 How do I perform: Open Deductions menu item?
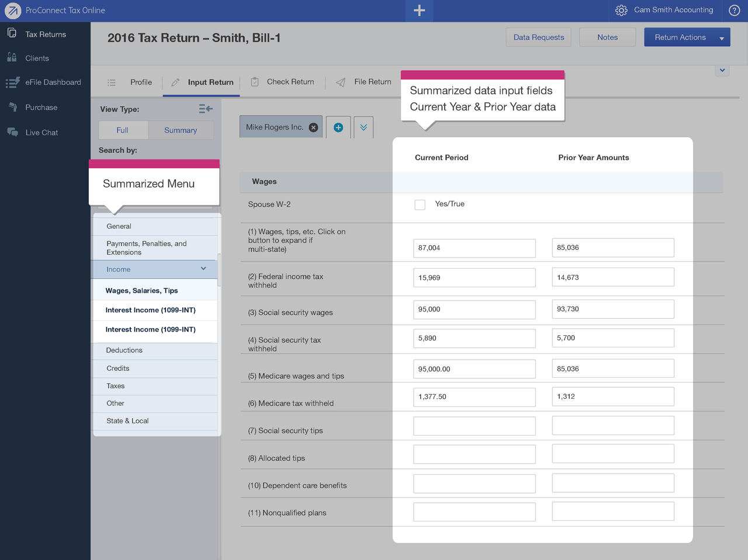click(155, 350)
